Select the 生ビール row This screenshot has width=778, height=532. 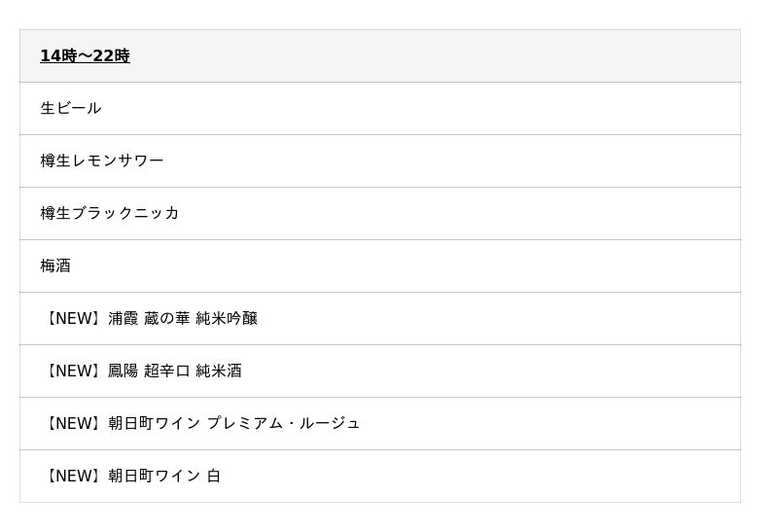[x=71, y=109]
